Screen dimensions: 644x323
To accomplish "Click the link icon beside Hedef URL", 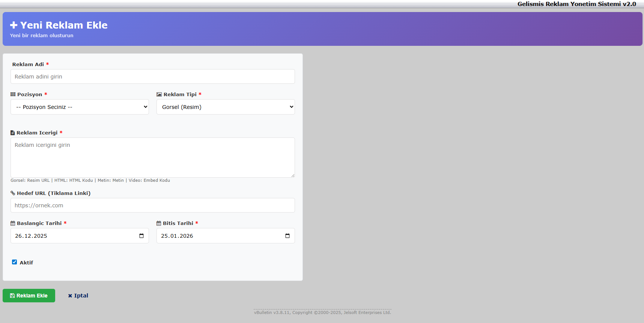I will coord(13,193).
